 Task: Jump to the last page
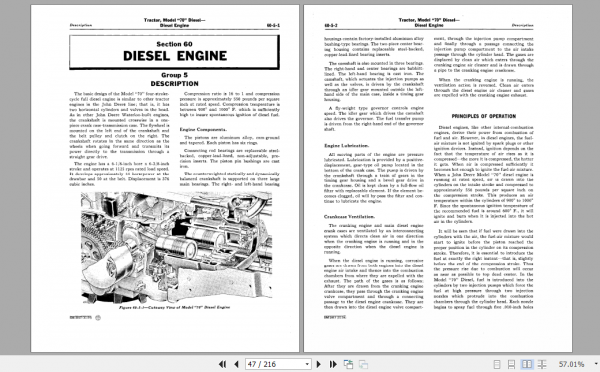point(333,364)
